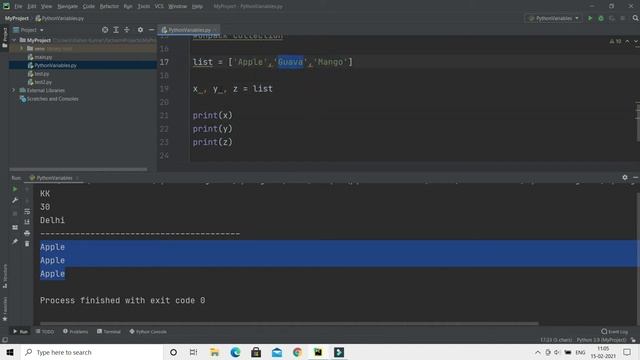Click Windows Start button
The height and width of the screenshot is (360, 640).
pos(10,352)
